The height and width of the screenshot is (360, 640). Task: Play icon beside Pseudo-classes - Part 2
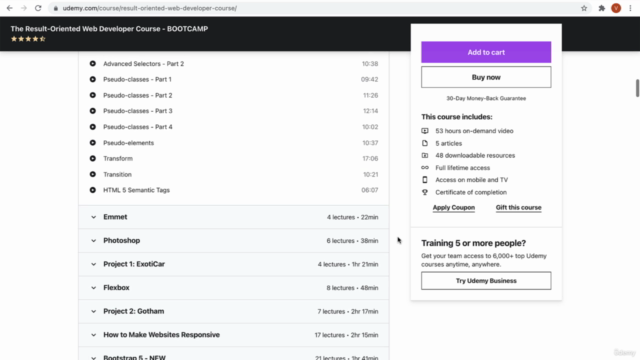(x=93, y=95)
